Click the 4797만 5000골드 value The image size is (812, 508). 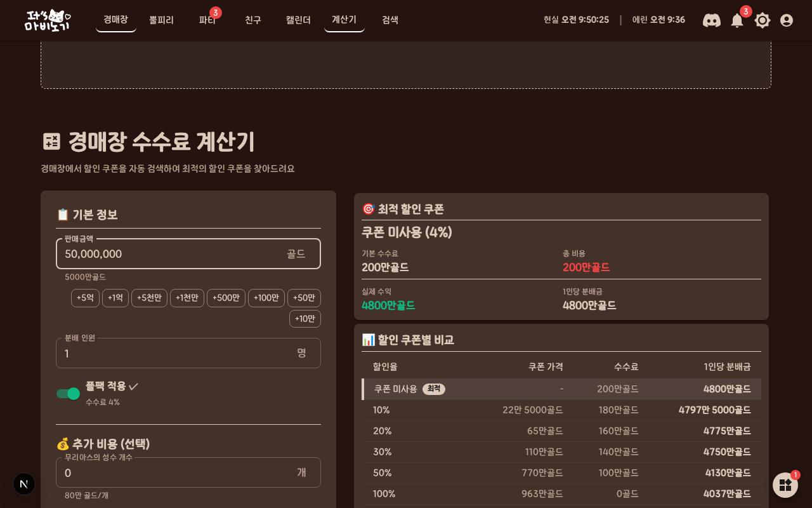(x=715, y=410)
